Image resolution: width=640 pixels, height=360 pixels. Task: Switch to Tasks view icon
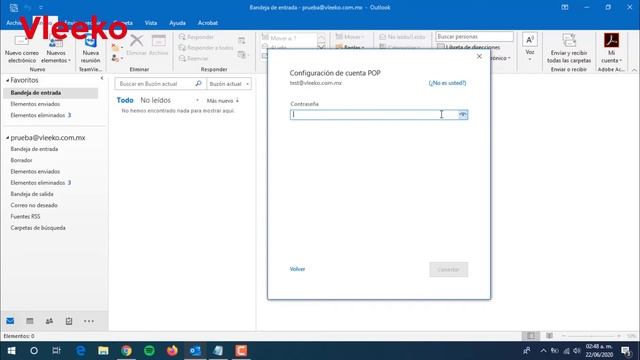click(69, 321)
